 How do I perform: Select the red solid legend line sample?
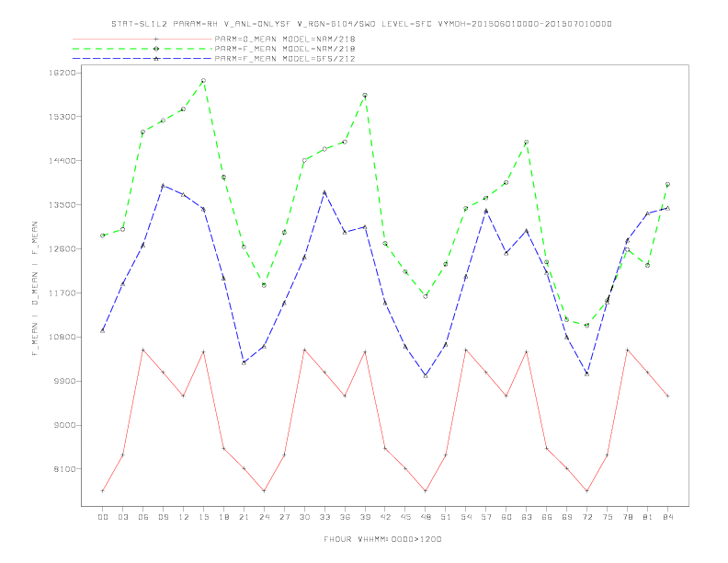(x=142, y=39)
